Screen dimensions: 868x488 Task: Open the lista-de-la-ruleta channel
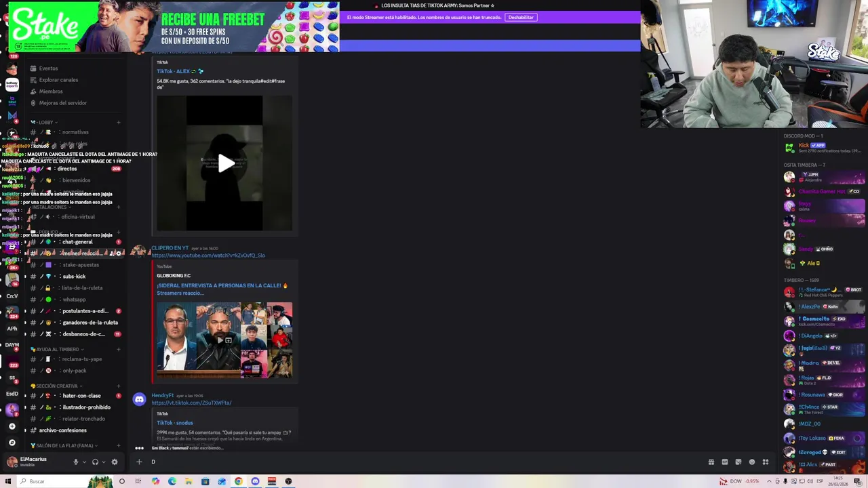(82, 288)
